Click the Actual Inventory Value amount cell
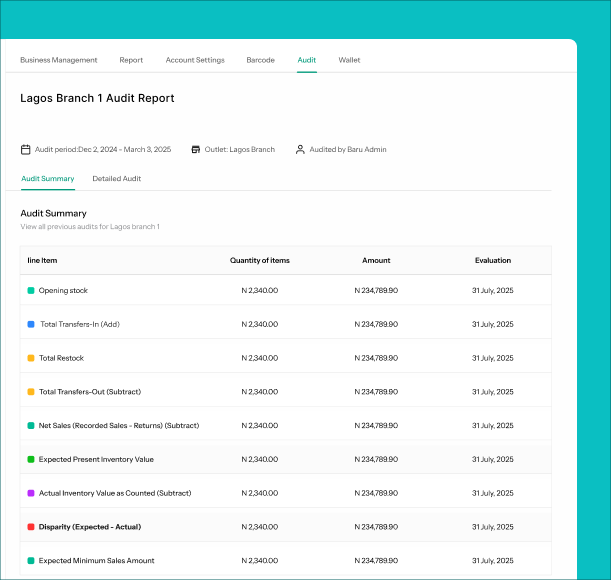The height and width of the screenshot is (581, 611). click(376, 493)
